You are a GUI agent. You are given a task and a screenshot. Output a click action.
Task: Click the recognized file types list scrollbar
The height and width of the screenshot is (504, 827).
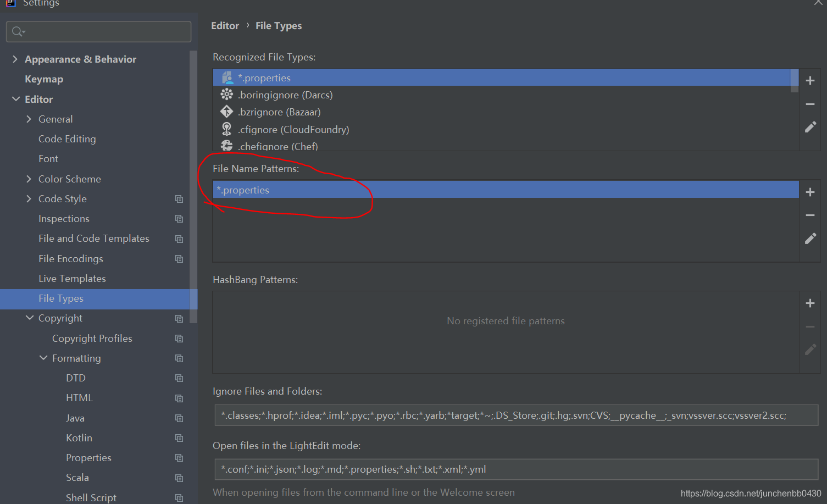click(794, 81)
